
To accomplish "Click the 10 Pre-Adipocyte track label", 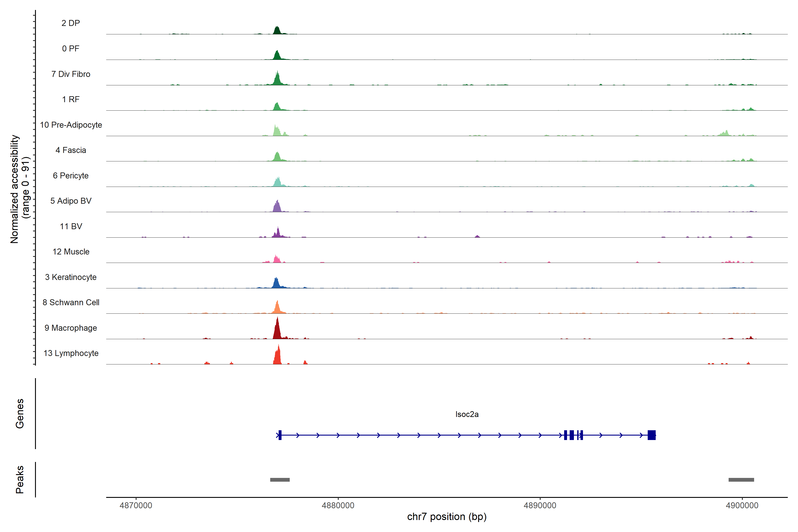I will click(x=71, y=125).
